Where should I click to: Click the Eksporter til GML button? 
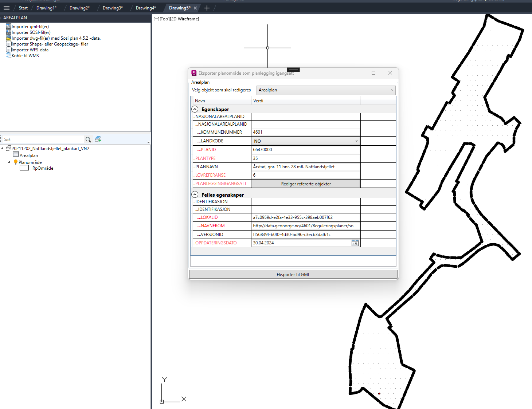(293, 275)
